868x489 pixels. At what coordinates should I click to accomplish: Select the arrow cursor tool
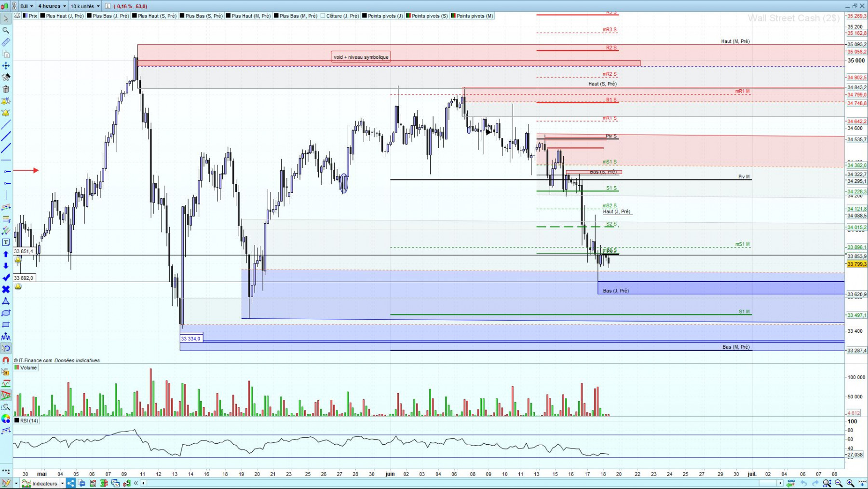[x=6, y=18]
